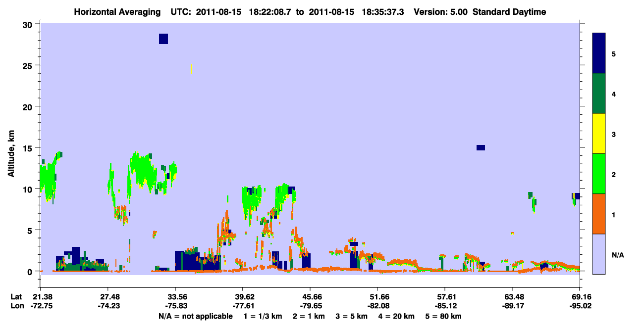
Task: Click the yellow colorbar segment labeled 3
Action: [599, 134]
